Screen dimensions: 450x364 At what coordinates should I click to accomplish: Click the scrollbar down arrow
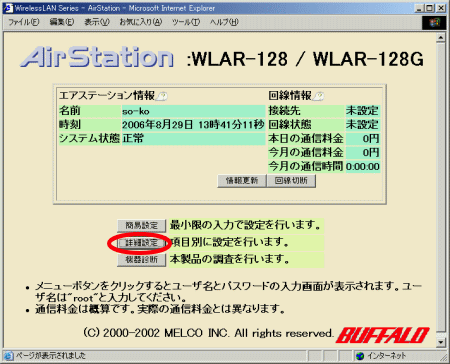pyautogui.click(x=441, y=342)
